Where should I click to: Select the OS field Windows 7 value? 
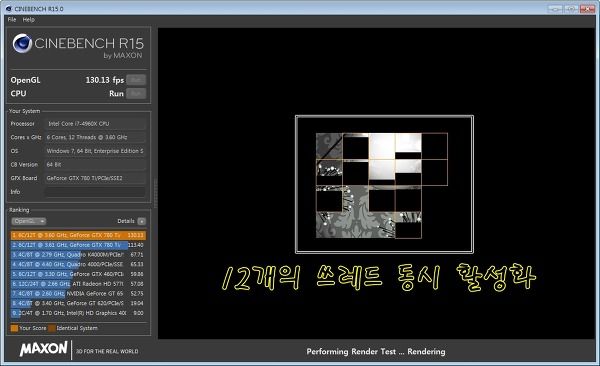tap(95, 151)
